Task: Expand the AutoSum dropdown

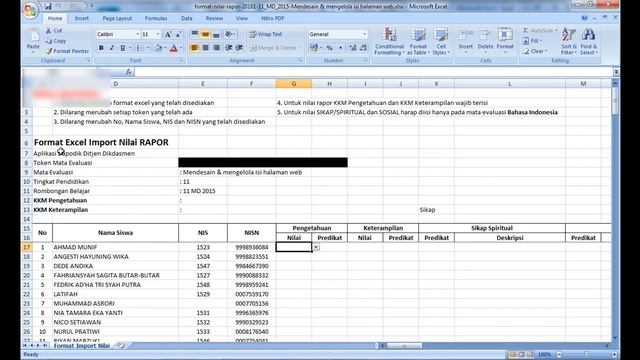Action: (556, 31)
